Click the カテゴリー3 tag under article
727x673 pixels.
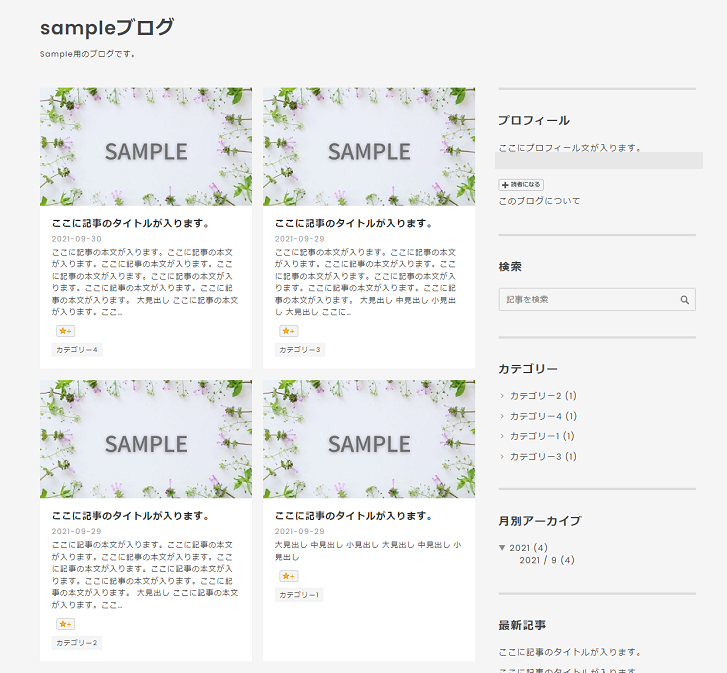point(300,350)
